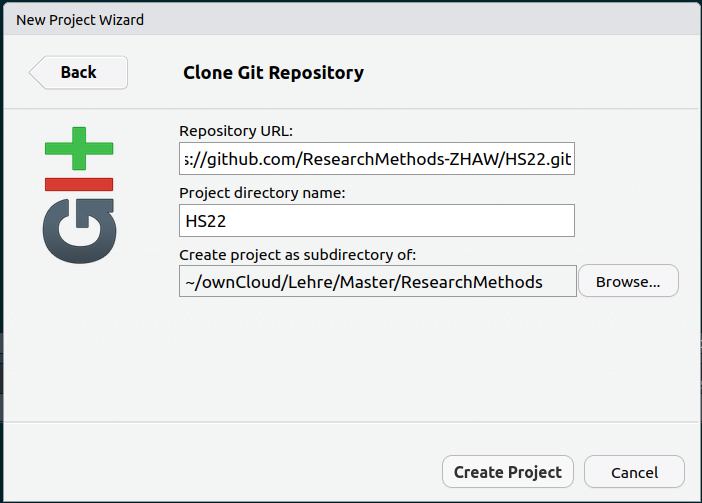Open the Browse... folder chooser
Viewport: 702px width, 503px height.
(x=629, y=281)
